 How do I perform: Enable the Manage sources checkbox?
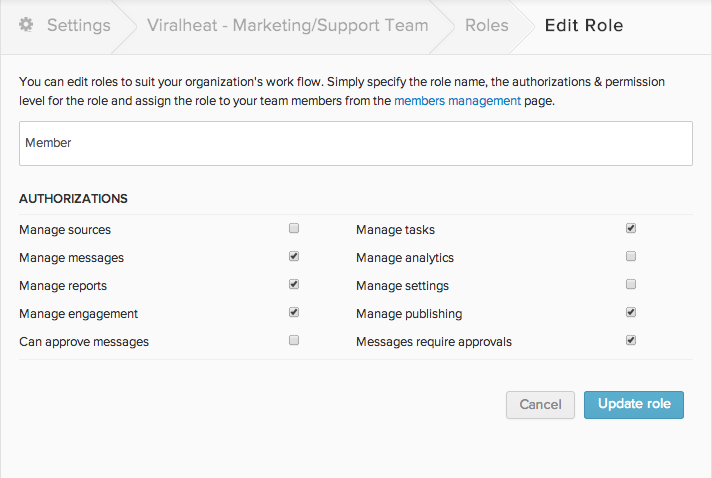pos(294,228)
